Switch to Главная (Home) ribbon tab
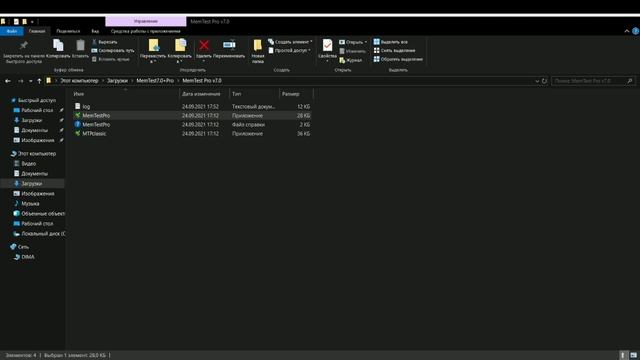 [x=37, y=31]
